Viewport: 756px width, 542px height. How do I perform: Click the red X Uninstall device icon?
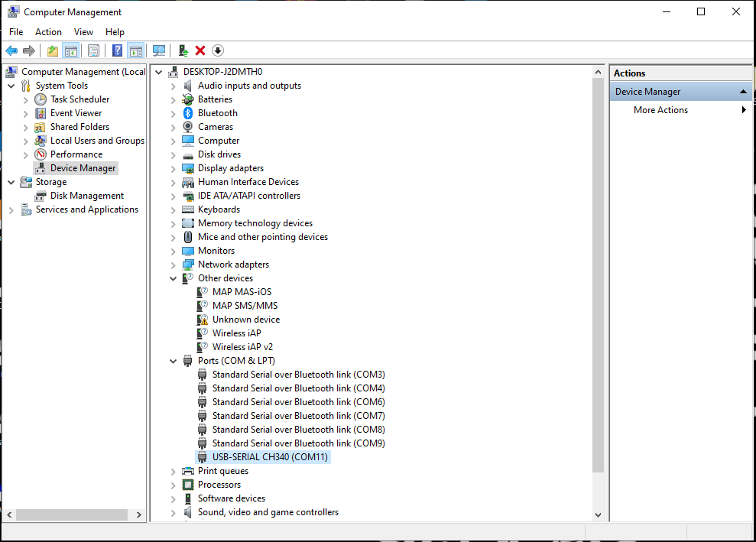[200, 50]
